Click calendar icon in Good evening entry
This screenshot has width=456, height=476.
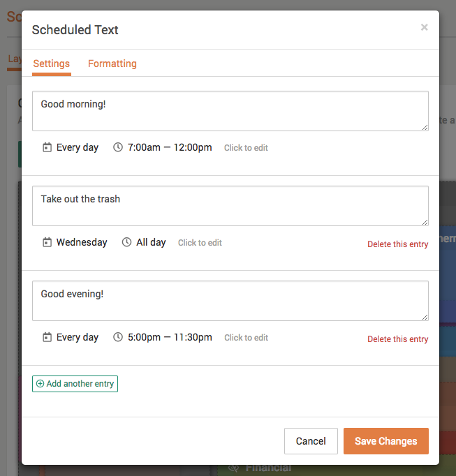click(x=47, y=337)
